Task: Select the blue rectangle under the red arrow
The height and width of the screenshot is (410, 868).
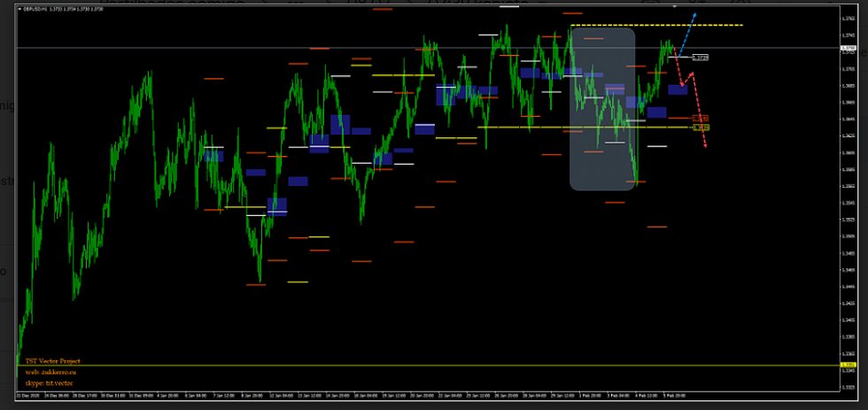Action: tap(678, 89)
